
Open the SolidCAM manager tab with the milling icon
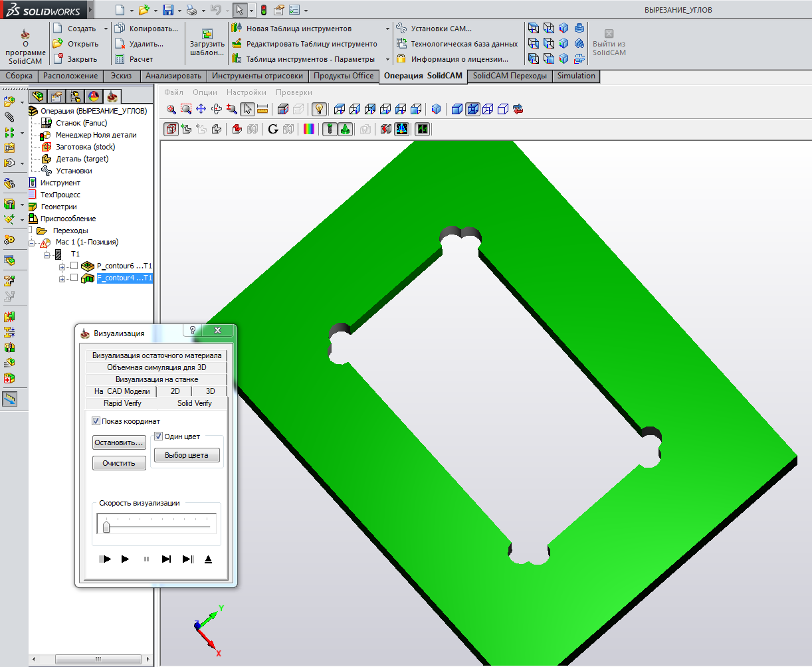tap(112, 96)
